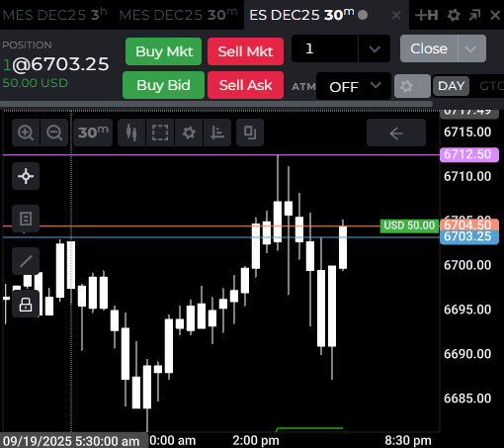
Task: Choose the trend line drawing tool
Action: (x=26, y=261)
